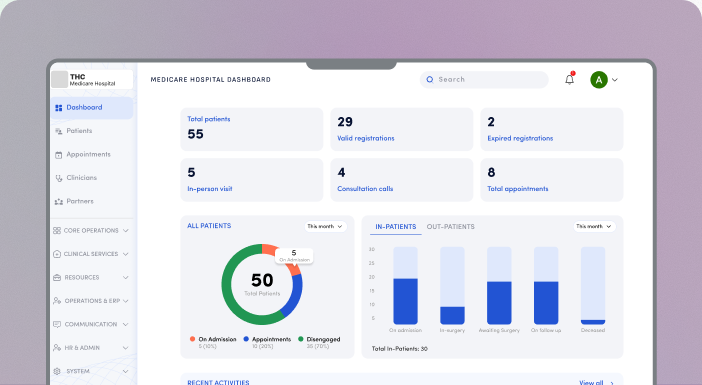The width and height of the screenshot is (702, 385).
Task: Click the Clinical Services section icon
Action: coord(57,254)
